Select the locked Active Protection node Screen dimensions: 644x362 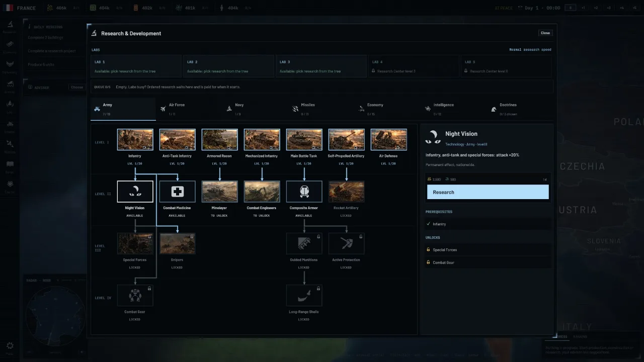click(346, 243)
